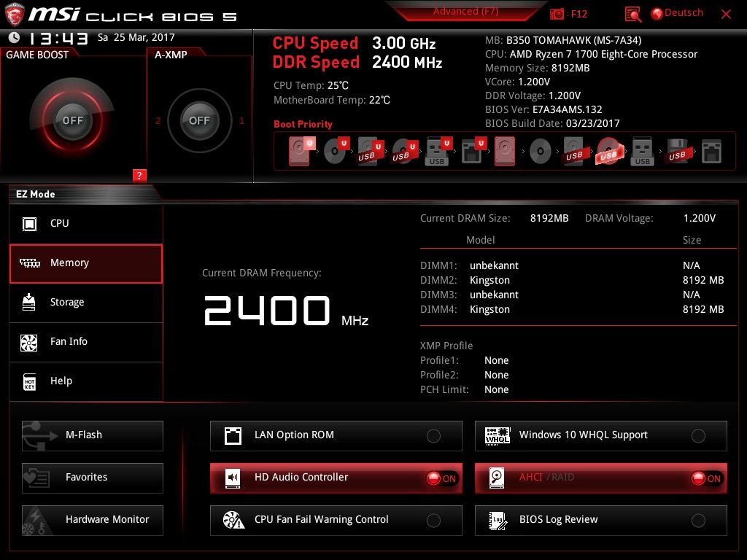Image resolution: width=747 pixels, height=560 pixels.
Task: Select the legacy USB floppy boot icon
Action: coord(677,152)
